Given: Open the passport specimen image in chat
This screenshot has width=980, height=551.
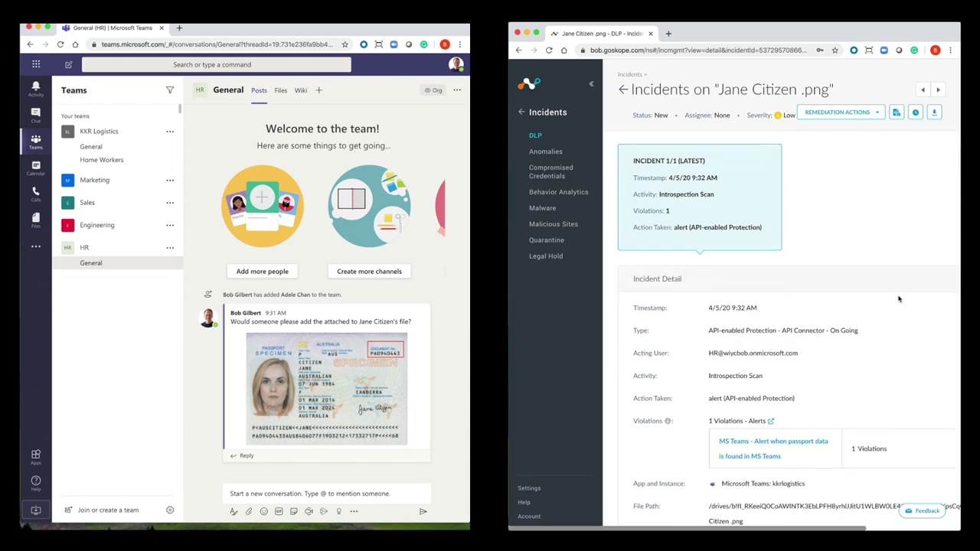Looking at the screenshot, I should pyautogui.click(x=326, y=388).
